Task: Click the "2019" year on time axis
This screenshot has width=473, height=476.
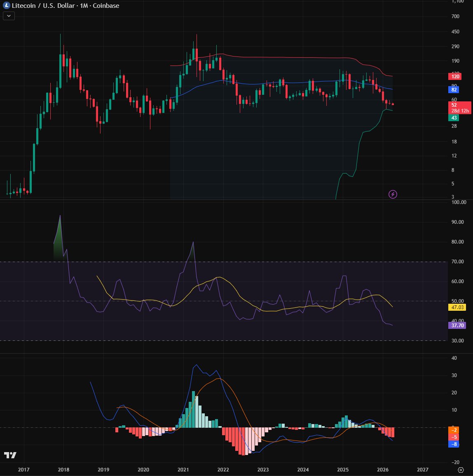Action: pos(103,470)
